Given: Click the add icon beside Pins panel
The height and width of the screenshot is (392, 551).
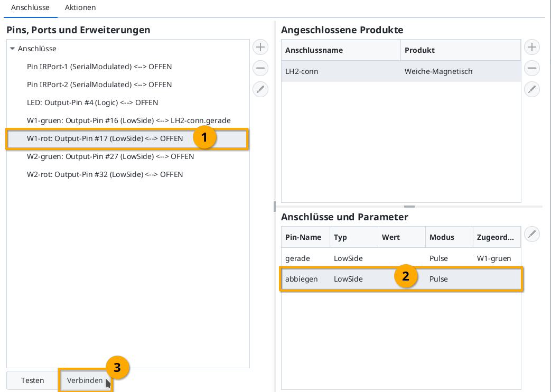Looking at the screenshot, I should (260, 47).
